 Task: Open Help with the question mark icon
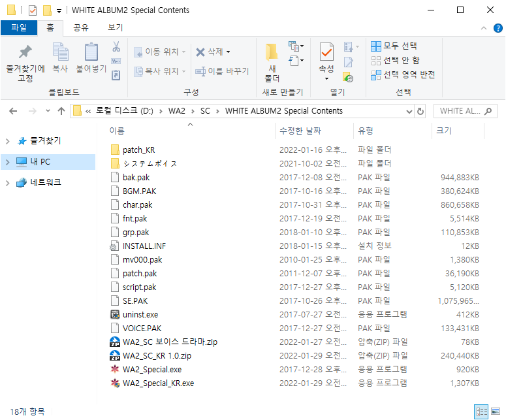tap(498, 28)
